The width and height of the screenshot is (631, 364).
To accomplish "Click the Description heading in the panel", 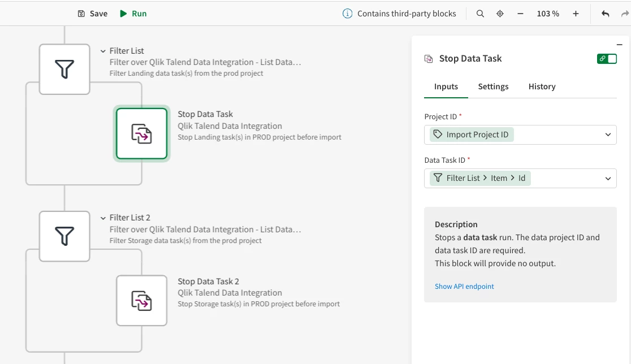I will [456, 224].
